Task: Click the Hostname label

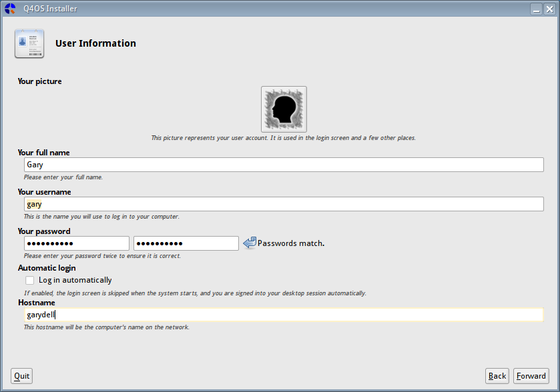Action: (x=37, y=303)
